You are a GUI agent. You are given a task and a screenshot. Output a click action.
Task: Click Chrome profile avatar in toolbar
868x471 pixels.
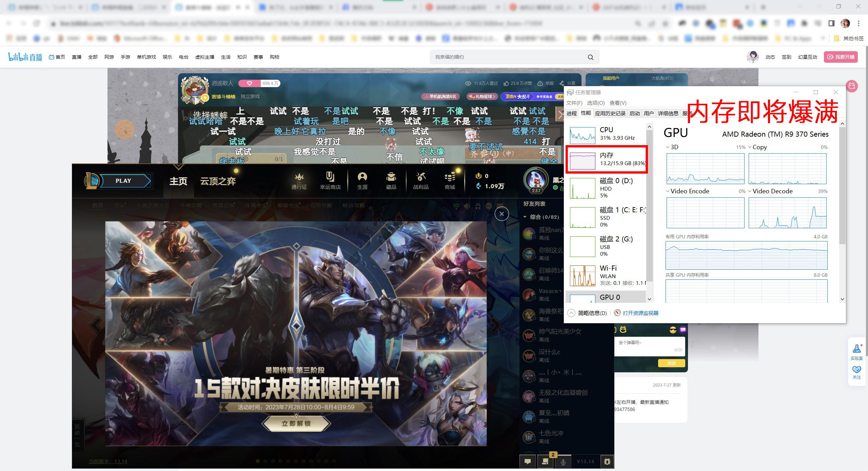click(845, 23)
